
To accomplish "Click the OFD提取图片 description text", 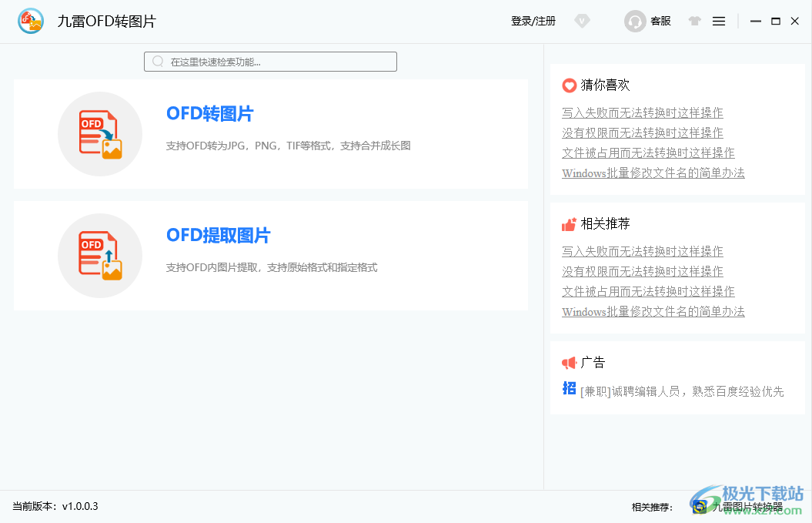I will [272, 267].
